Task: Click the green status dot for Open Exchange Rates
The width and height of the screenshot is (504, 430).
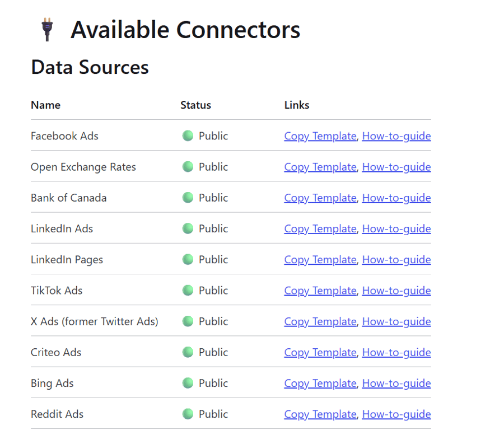Action: 188,167
